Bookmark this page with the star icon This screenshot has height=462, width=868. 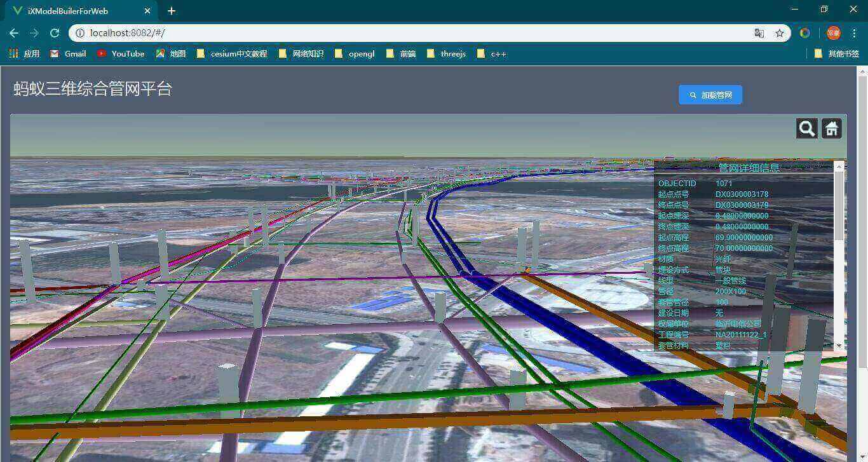tap(779, 33)
